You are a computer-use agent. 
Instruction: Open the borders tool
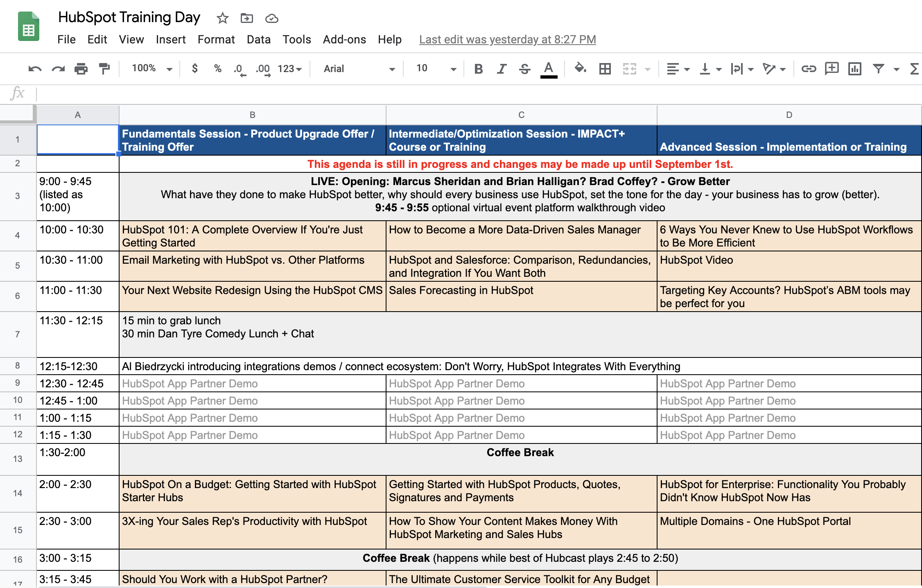point(605,69)
